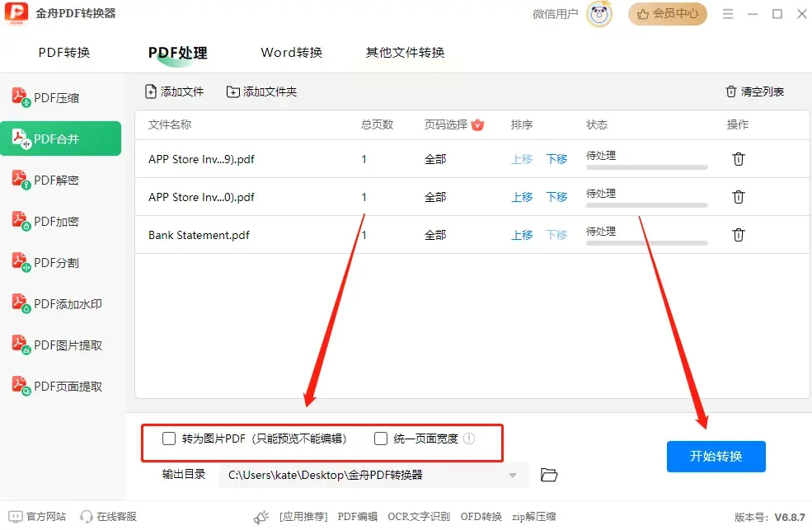Open recommended app OFD转换
The image size is (812, 530).
pyautogui.click(x=481, y=517)
